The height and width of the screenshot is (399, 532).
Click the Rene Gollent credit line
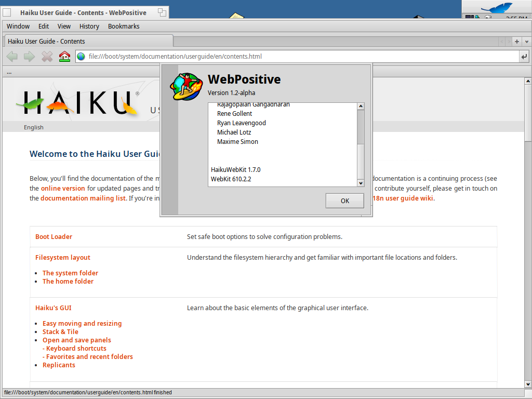coord(234,114)
